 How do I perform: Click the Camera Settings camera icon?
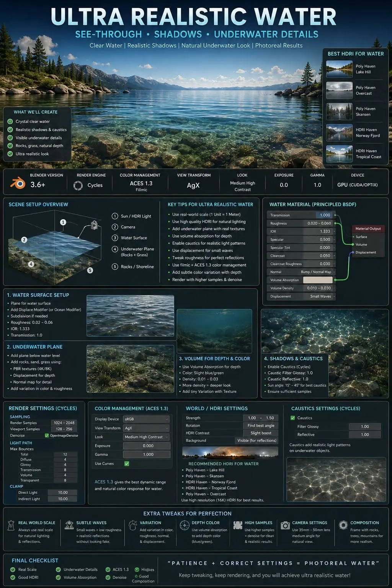pos(285,525)
